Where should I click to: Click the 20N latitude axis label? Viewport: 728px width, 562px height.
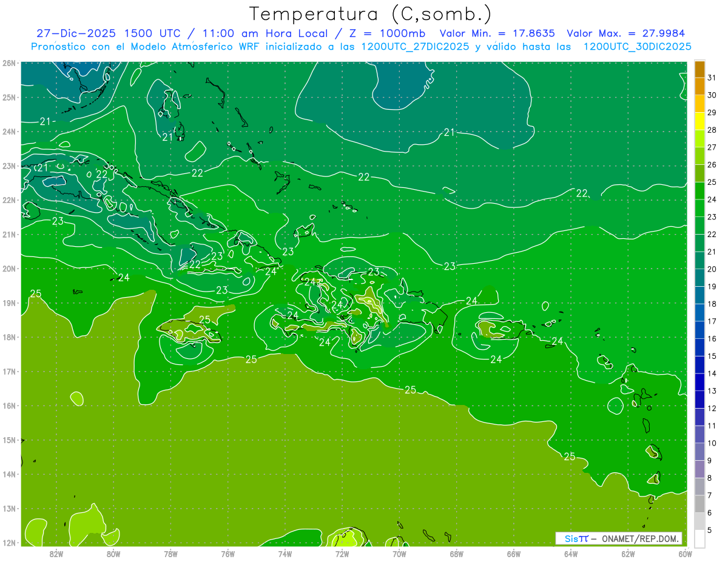pos(8,269)
